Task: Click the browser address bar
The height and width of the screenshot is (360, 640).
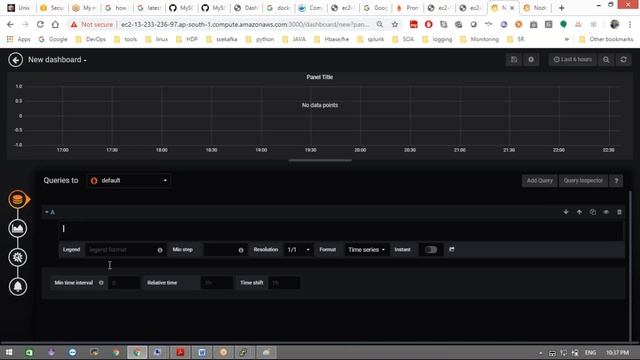Action: (245, 24)
